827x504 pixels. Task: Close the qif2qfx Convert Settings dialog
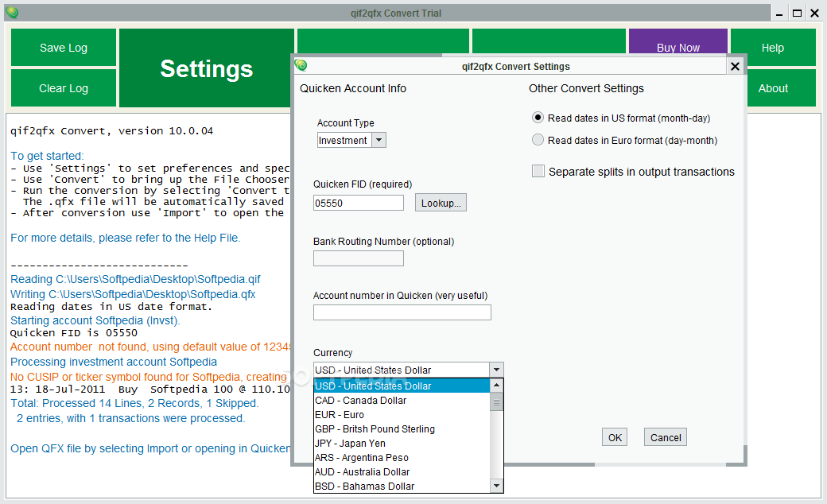click(x=735, y=66)
